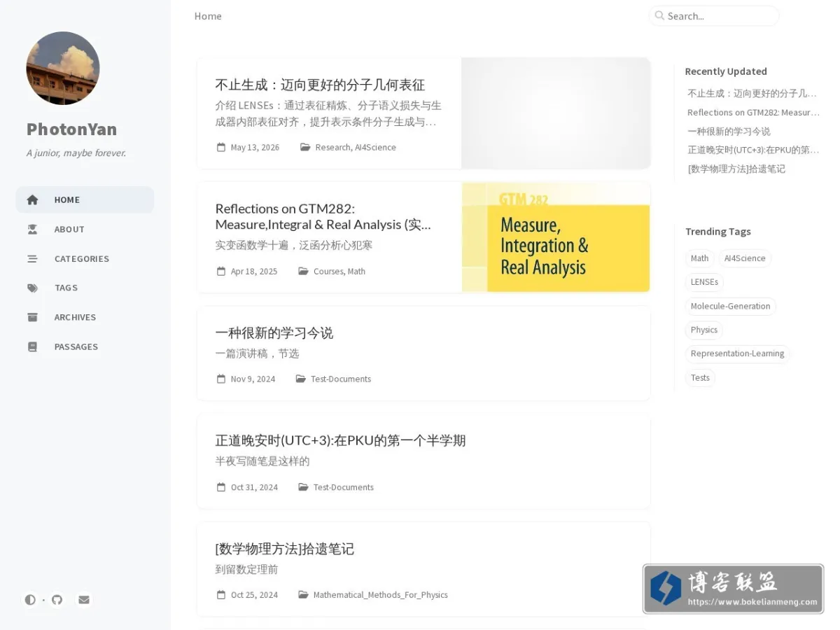Viewport: 840px width, 630px height.
Task: Click the calendar icon beside Nov 9, 2024
Action: click(221, 379)
